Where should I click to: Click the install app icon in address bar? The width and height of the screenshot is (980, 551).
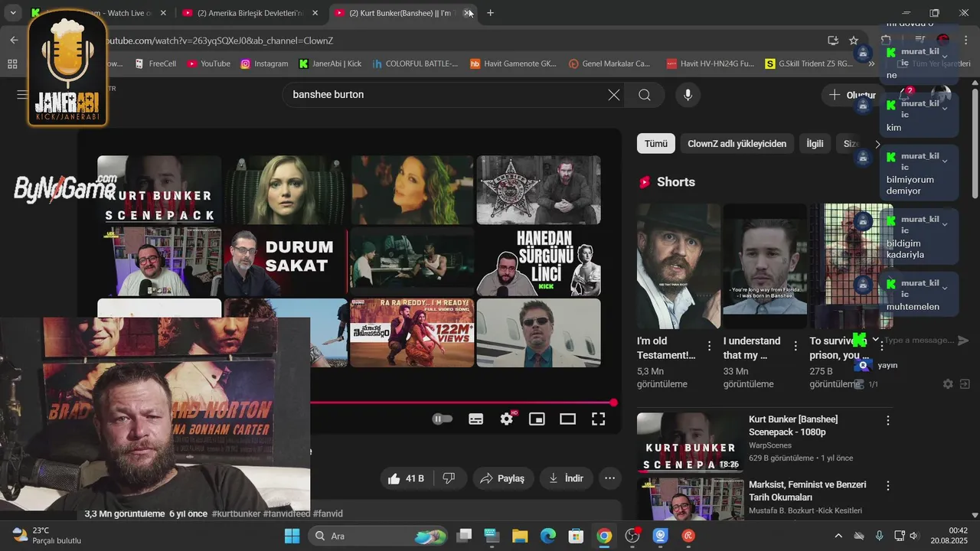[x=832, y=40]
